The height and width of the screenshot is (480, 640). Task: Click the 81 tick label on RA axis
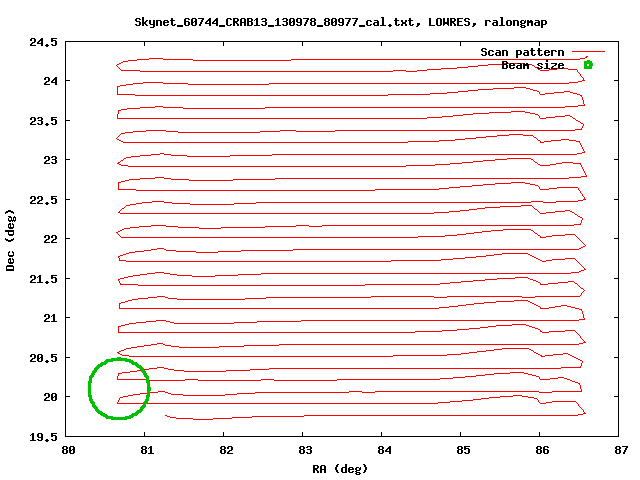click(147, 450)
